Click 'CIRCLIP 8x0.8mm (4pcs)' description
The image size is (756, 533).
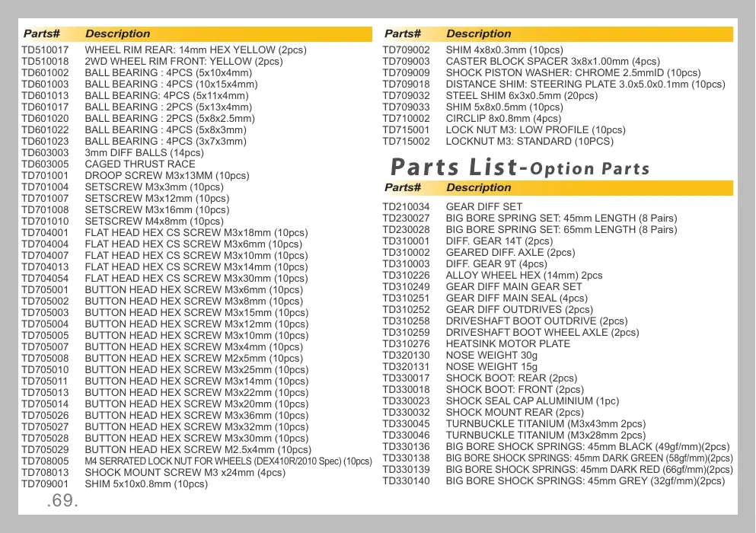[504, 118]
